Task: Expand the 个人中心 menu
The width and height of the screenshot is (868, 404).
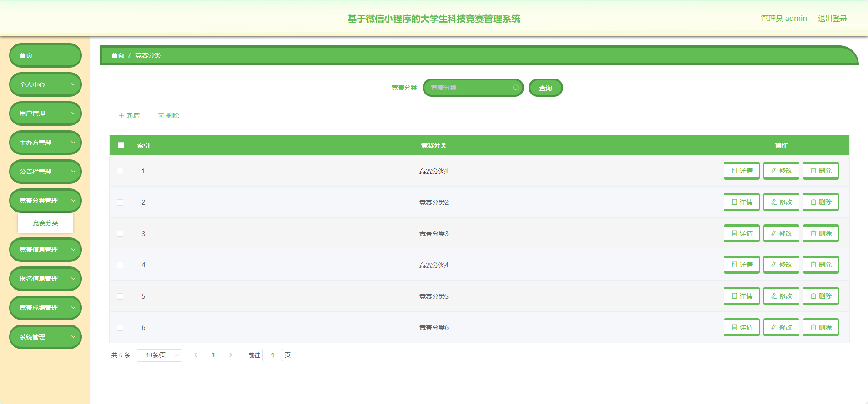Action: [x=45, y=84]
